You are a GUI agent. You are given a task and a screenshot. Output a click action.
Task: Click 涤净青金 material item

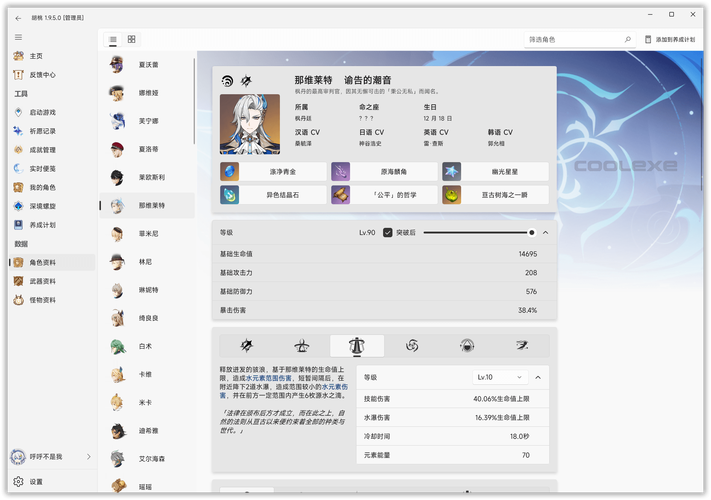pos(273,172)
